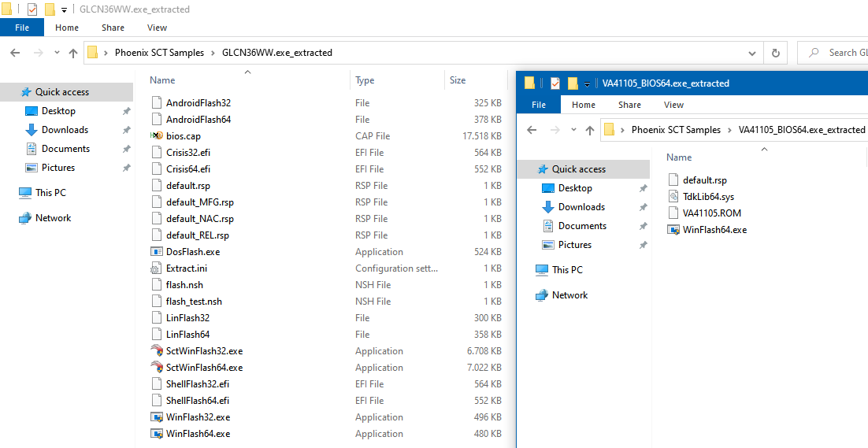This screenshot has width=868, height=448.
Task: Sort by Size column in GLCN36WW window
Action: [458, 80]
